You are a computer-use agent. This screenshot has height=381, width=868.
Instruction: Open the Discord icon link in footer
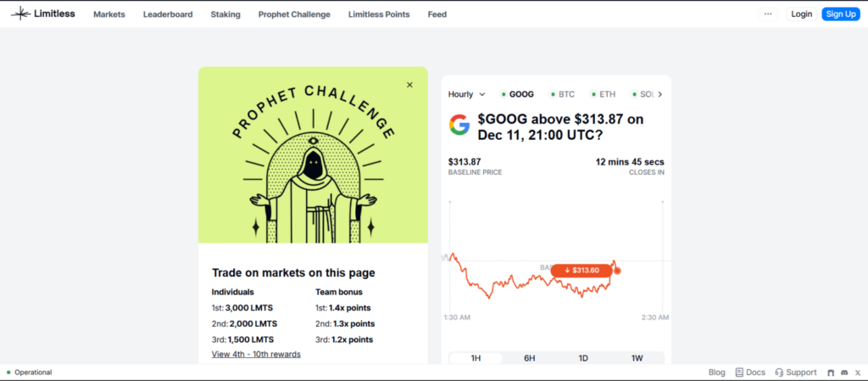point(843,373)
